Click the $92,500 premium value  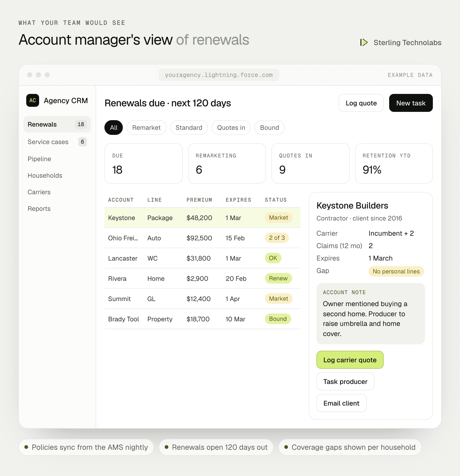coord(199,238)
